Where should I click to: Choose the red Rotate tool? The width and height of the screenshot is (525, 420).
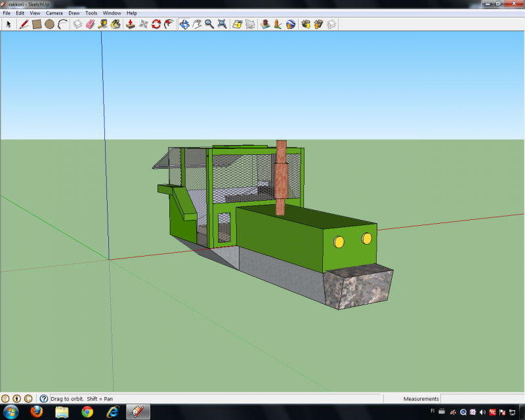(x=156, y=24)
